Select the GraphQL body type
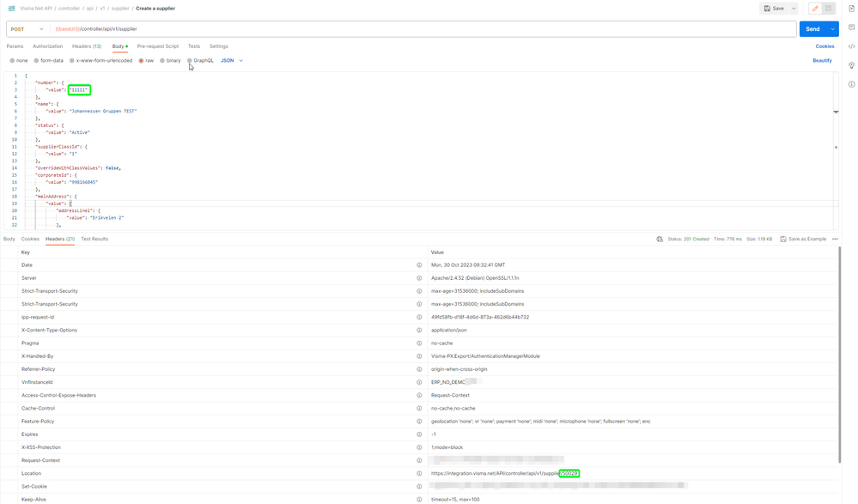 (x=189, y=61)
